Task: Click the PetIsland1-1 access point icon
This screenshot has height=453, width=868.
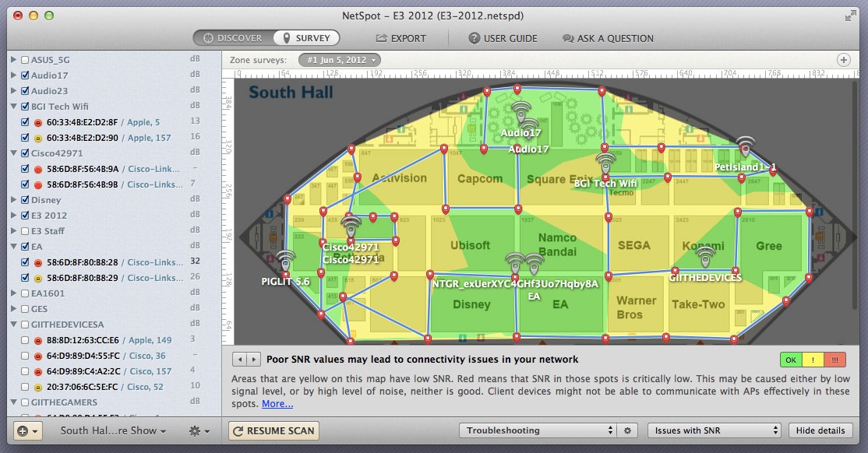Action: [x=746, y=146]
